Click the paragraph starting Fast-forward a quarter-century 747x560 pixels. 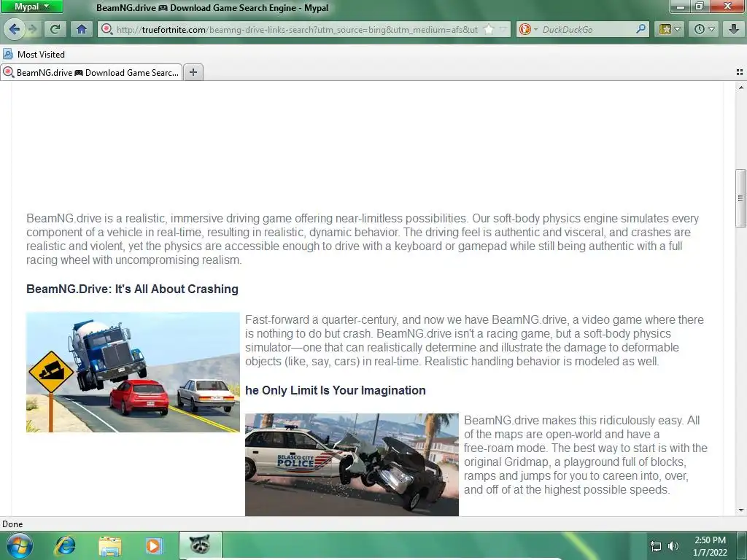coord(474,341)
